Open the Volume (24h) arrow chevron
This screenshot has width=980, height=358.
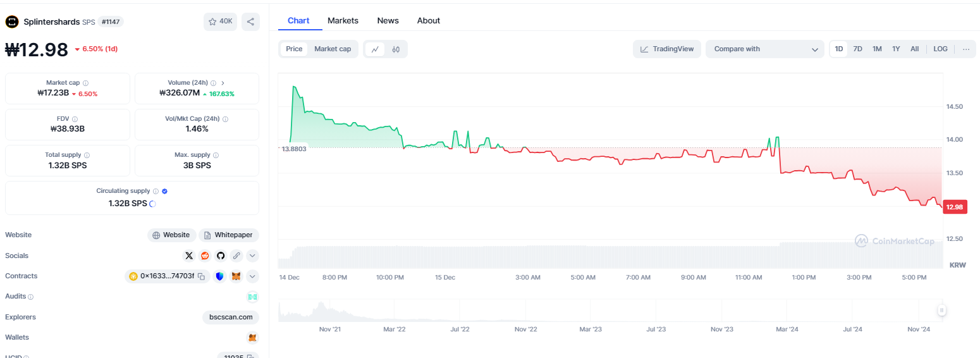click(223, 83)
